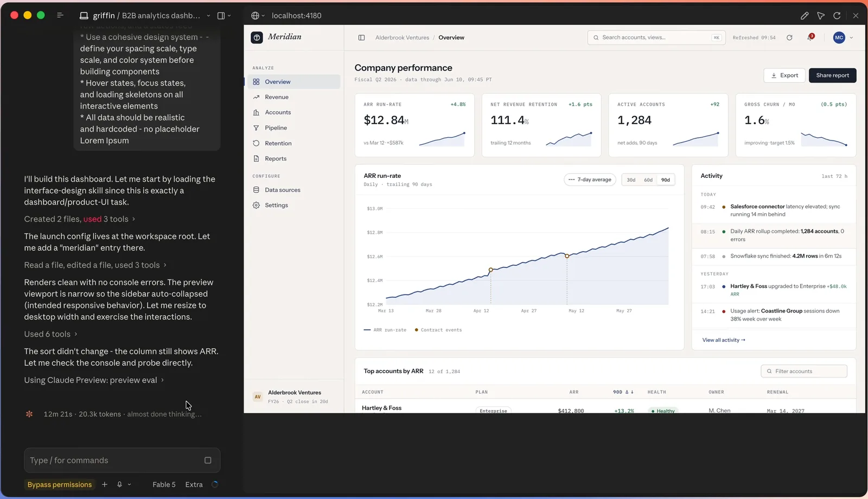Toggle the Bypass permissions mode
868x499 pixels.
pos(60,484)
